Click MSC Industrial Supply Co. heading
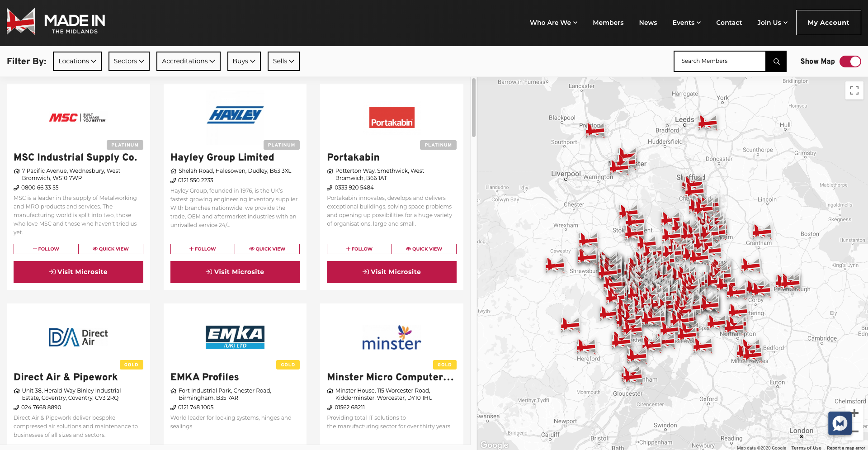868x450 pixels. coord(75,157)
